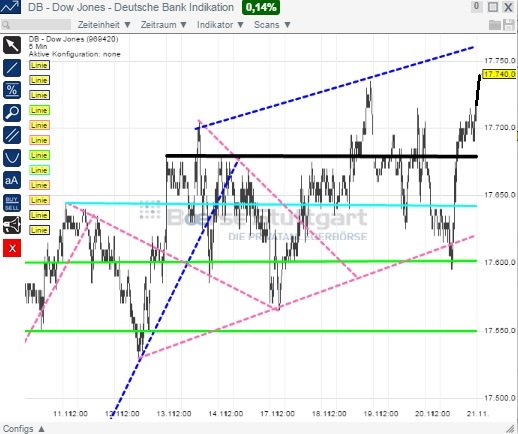Viewport: 518px width, 434px height.
Task: Open the folder load configuration icon
Action: (495, 25)
